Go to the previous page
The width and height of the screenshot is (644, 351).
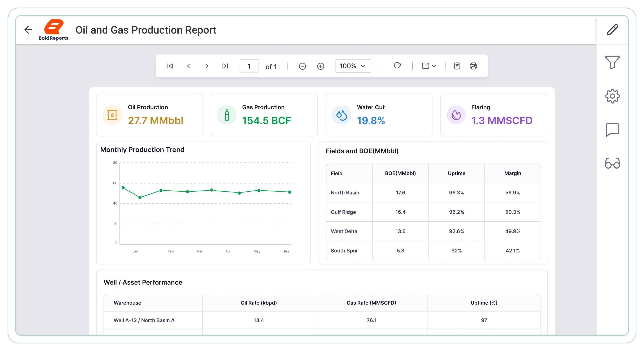coord(188,66)
